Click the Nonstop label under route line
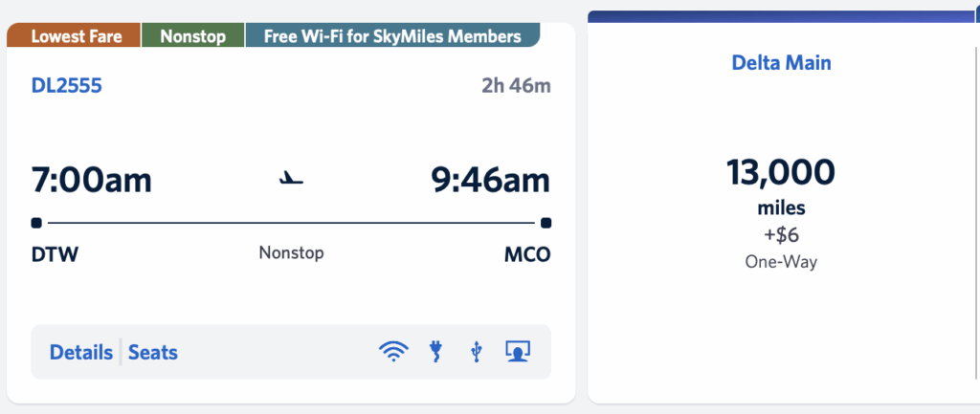The image size is (980, 414). pos(291,253)
